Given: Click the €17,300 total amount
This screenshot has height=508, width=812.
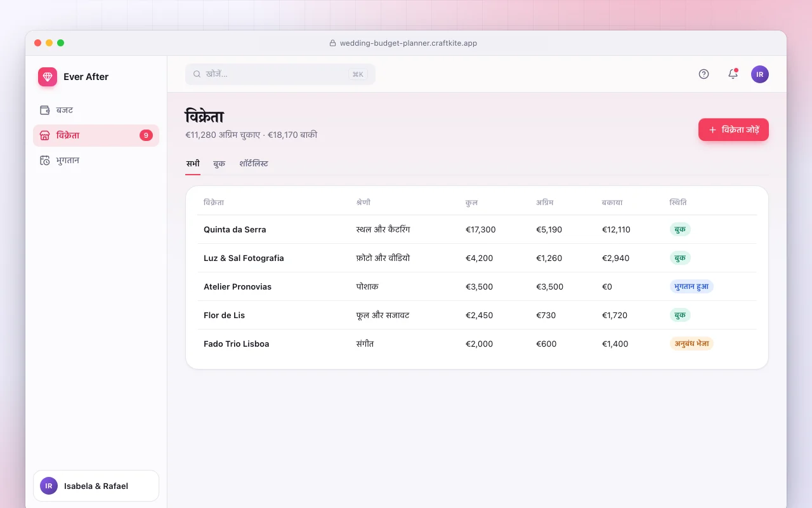Looking at the screenshot, I should (481, 229).
